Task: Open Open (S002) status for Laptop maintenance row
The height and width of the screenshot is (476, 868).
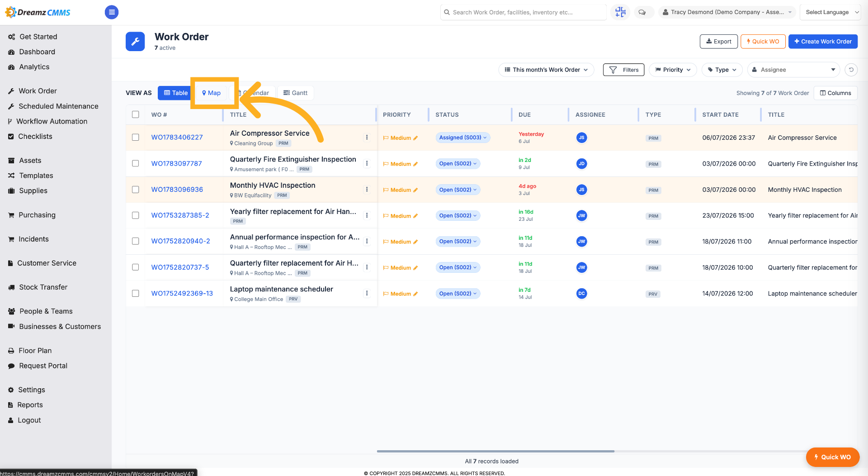Action: pos(458,293)
